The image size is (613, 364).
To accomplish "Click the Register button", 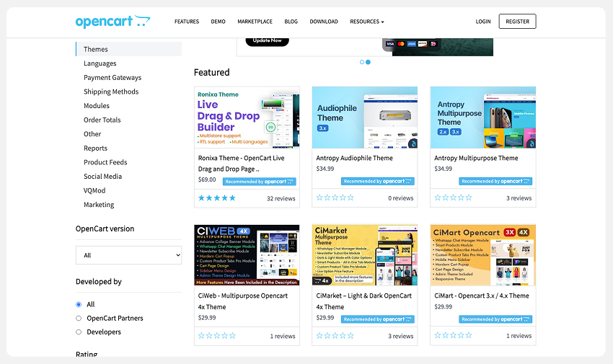I will [517, 22].
